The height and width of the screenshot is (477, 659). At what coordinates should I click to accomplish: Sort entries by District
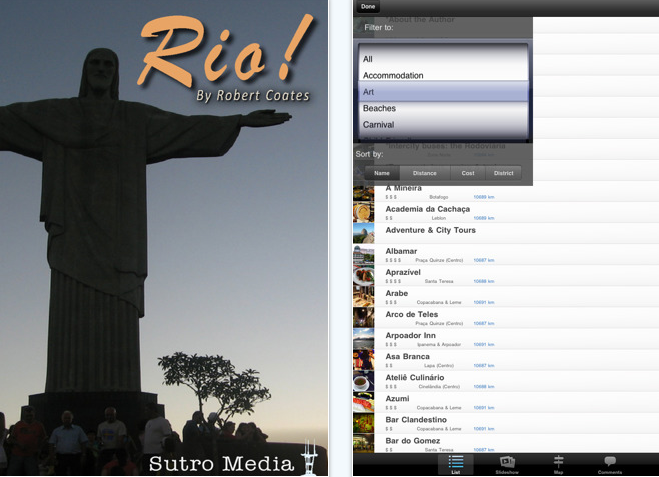(503, 173)
